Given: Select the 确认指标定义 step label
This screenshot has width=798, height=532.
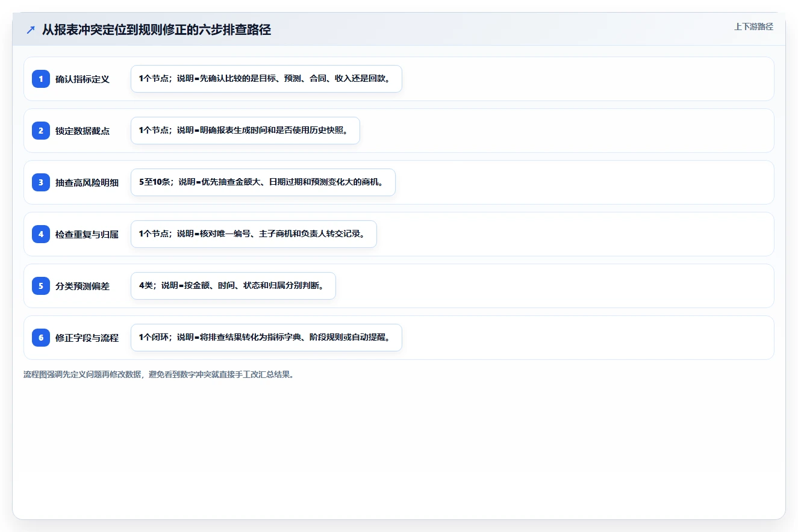Looking at the screenshot, I should point(83,79).
